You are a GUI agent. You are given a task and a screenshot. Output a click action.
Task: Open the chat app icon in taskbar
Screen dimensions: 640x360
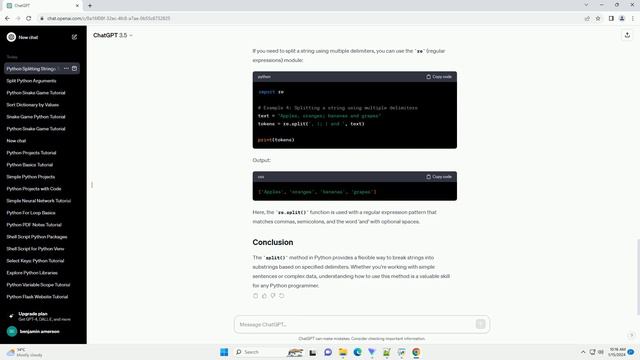point(328,352)
